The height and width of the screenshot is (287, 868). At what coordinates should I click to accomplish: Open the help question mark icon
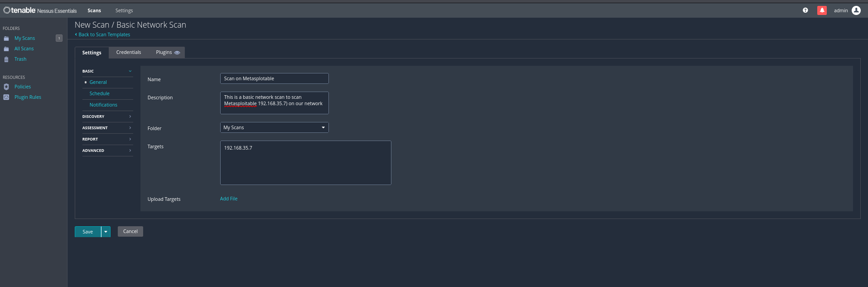pos(805,10)
